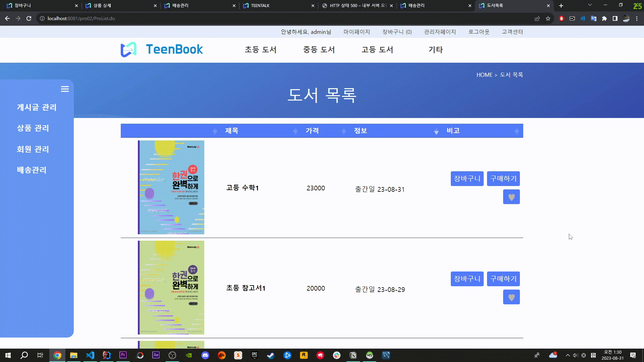Toggle the heart like for 초등 참고서1
The width and height of the screenshot is (644, 362).
pos(511,297)
